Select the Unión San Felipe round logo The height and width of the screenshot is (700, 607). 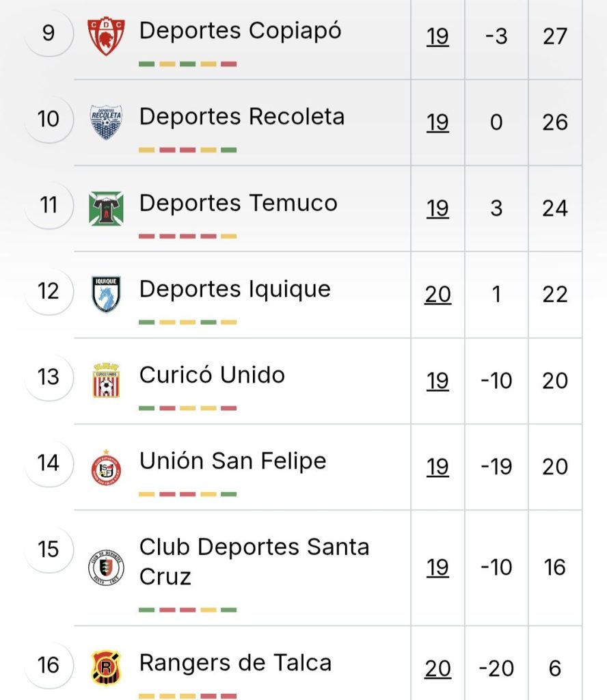106,468
